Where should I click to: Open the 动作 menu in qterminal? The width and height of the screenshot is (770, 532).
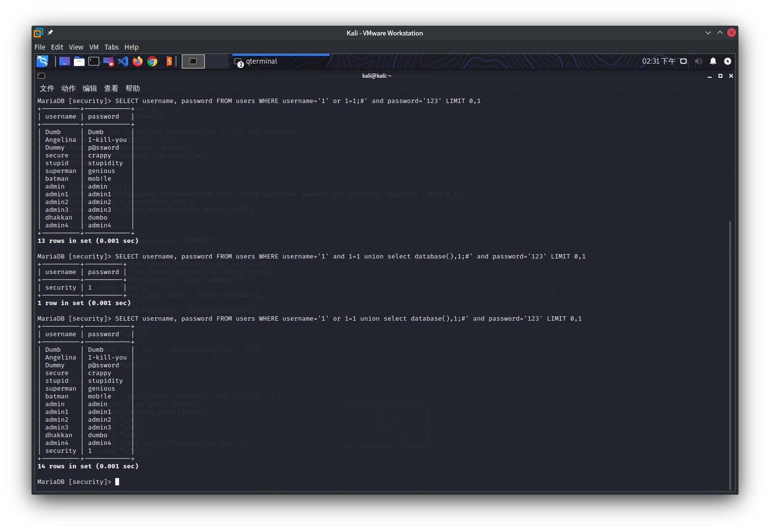click(x=69, y=88)
